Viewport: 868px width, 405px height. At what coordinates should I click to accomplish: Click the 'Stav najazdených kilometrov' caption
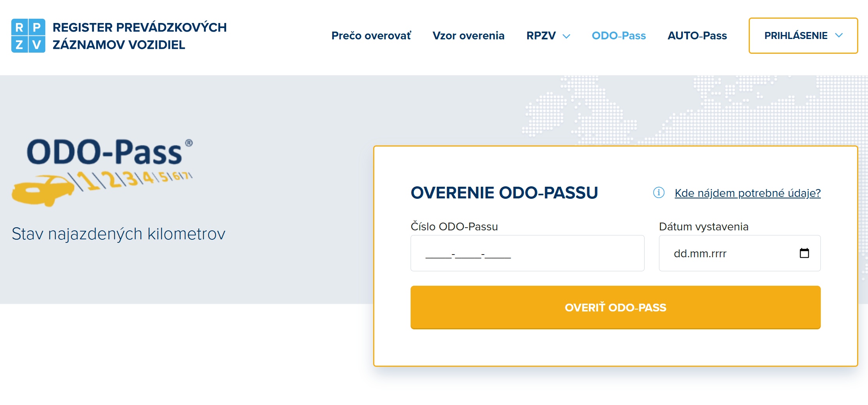(x=119, y=234)
